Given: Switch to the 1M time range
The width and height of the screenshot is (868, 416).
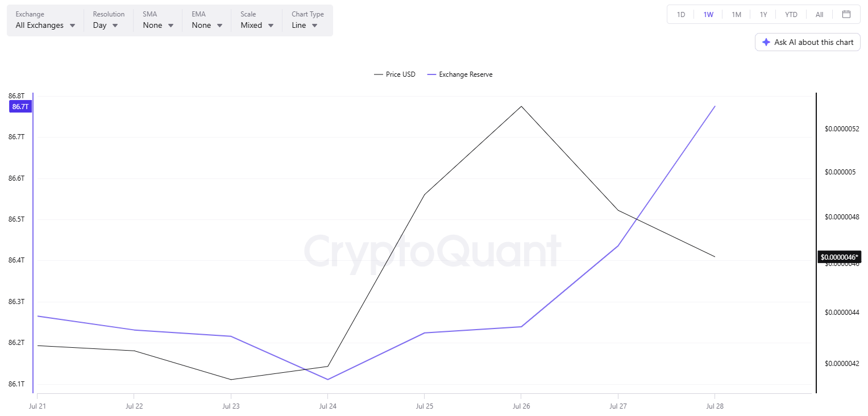Looking at the screenshot, I should pos(736,15).
